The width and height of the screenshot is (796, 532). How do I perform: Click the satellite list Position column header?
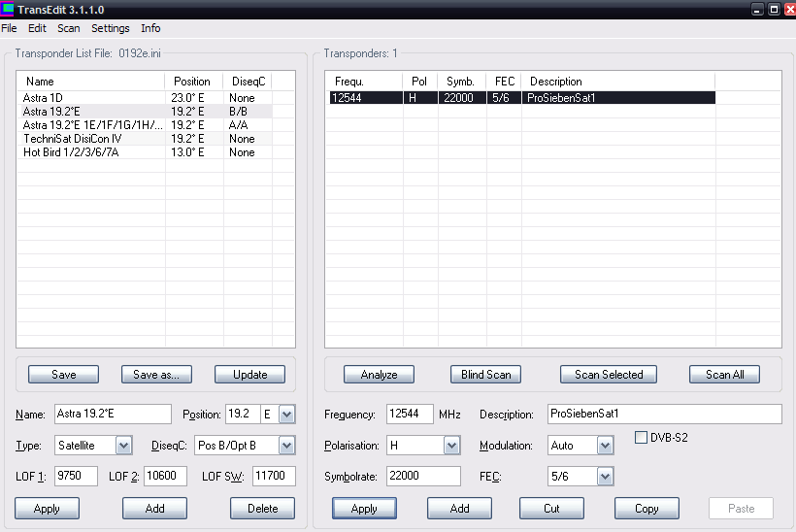pos(194,82)
